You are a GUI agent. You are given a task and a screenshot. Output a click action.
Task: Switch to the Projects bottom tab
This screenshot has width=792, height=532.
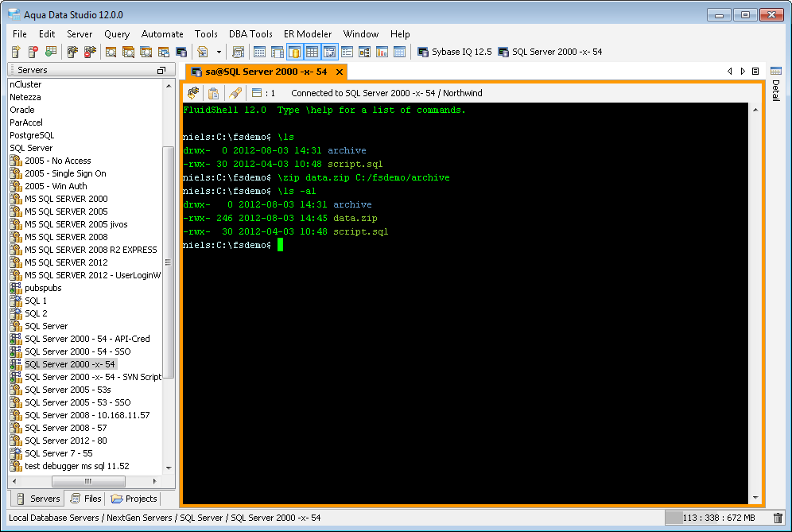(134, 499)
